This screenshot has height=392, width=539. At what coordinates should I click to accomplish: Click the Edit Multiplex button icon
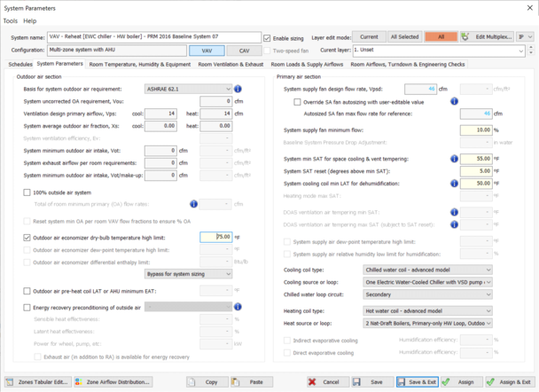466,37
